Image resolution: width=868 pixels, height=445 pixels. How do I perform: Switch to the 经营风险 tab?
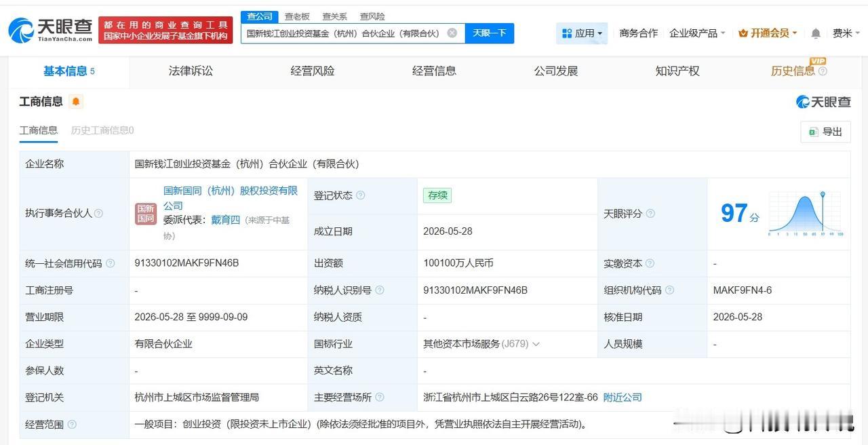313,71
